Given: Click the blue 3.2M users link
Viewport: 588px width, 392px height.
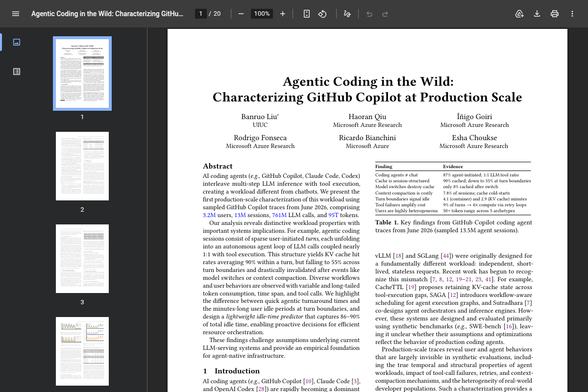Looking at the screenshot, I should coord(209,215).
